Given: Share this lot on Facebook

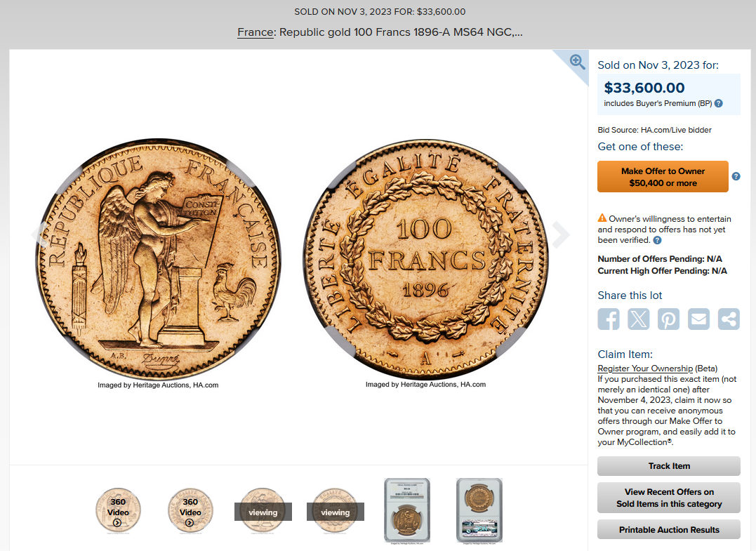Looking at the screenshot, I should (x=609, y=319).
